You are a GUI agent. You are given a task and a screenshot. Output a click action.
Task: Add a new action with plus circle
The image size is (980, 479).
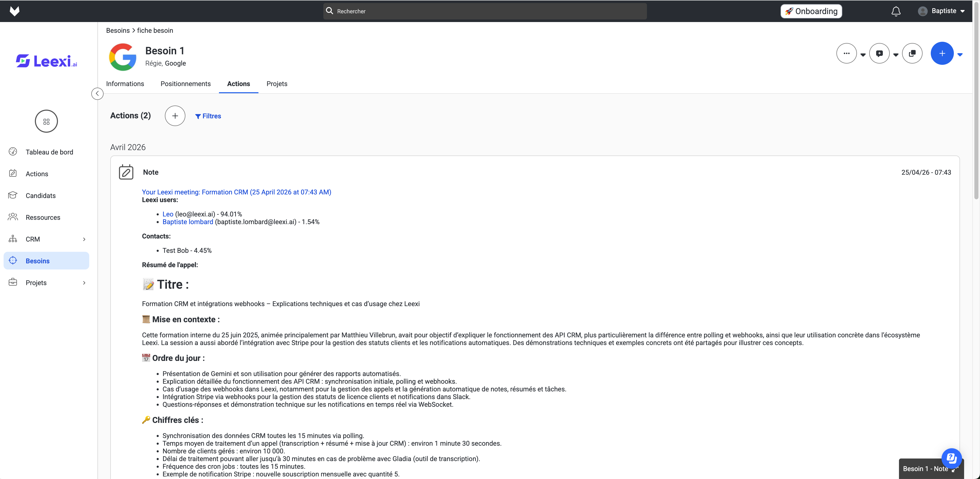[x=175, y=116]
